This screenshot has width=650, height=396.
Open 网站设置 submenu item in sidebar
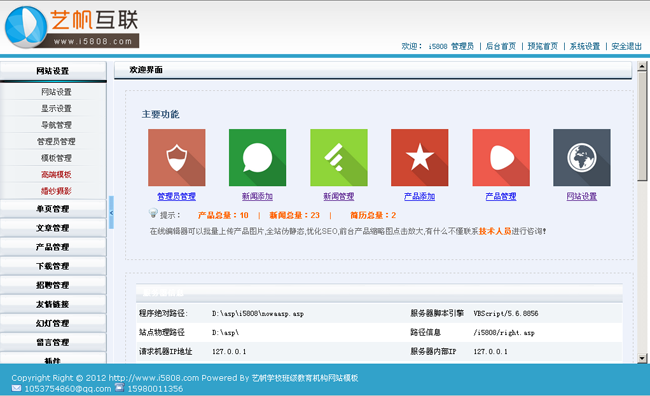(x=56, y=92)
